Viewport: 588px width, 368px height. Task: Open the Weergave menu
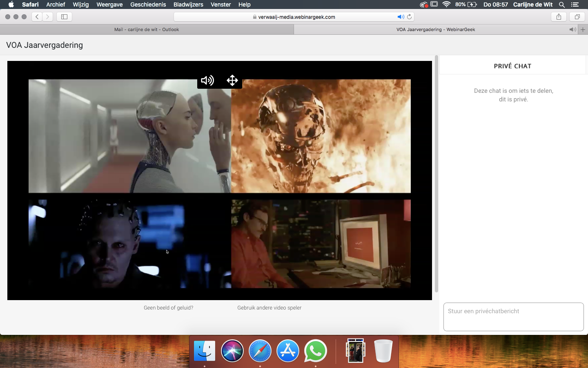(x=109, y=4)
